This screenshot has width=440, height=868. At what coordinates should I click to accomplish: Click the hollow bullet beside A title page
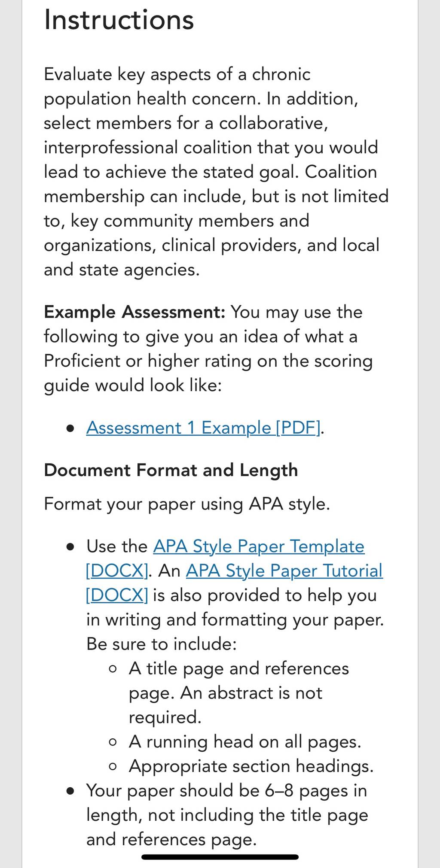(113, 669)
